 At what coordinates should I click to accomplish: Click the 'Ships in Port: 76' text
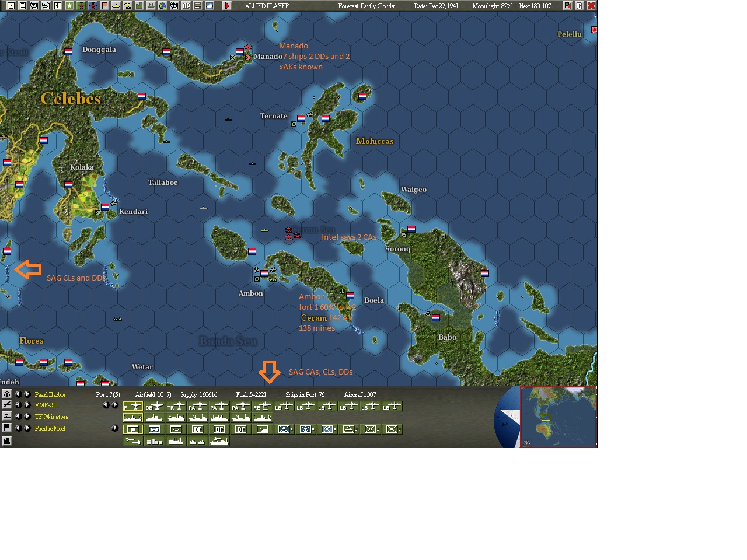[x=305, y=394]
